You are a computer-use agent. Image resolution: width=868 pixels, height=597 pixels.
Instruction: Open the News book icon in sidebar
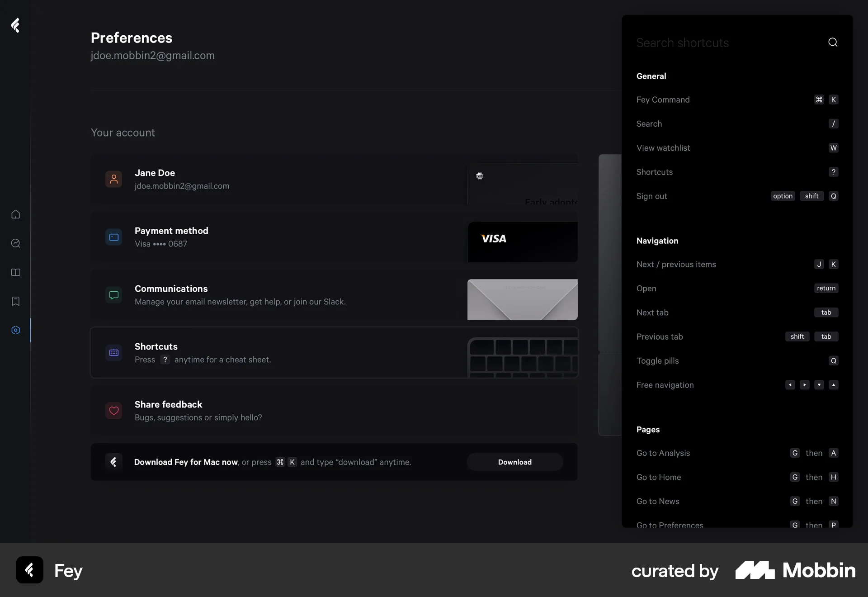(15, 272)
